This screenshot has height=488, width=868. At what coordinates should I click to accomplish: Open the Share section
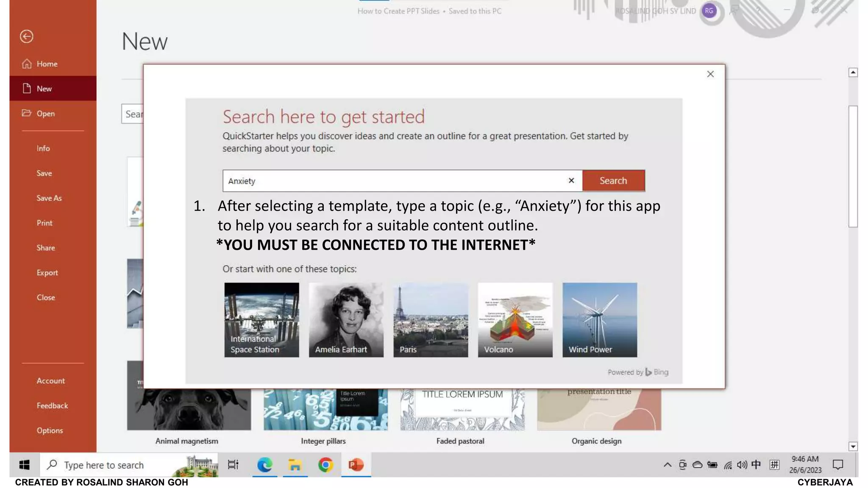pos(46,248)
